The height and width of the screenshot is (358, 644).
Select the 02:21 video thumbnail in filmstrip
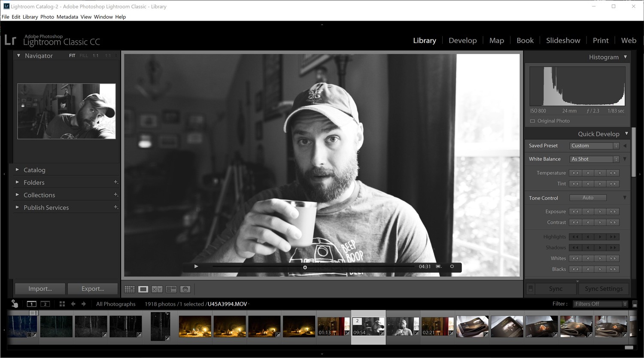(x=437, y=327)
